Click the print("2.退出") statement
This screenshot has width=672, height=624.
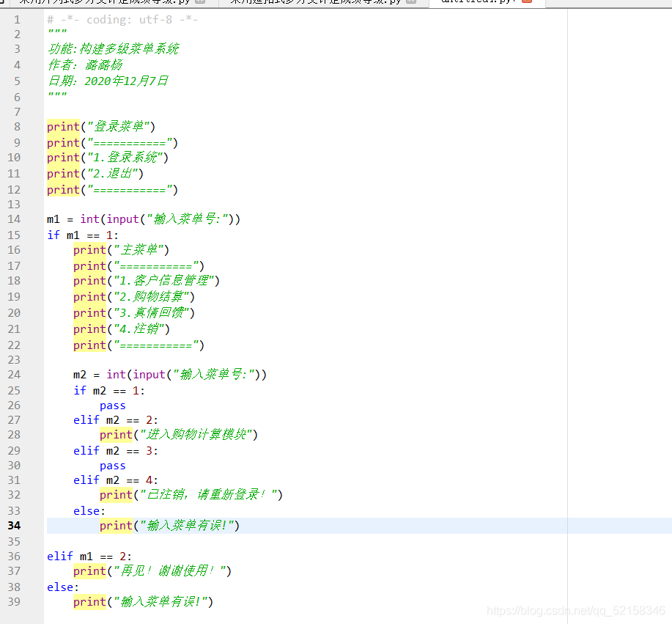tap(95, 173)
